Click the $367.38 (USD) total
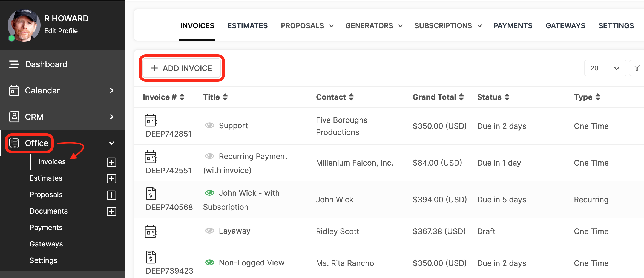 click(439, 231)
